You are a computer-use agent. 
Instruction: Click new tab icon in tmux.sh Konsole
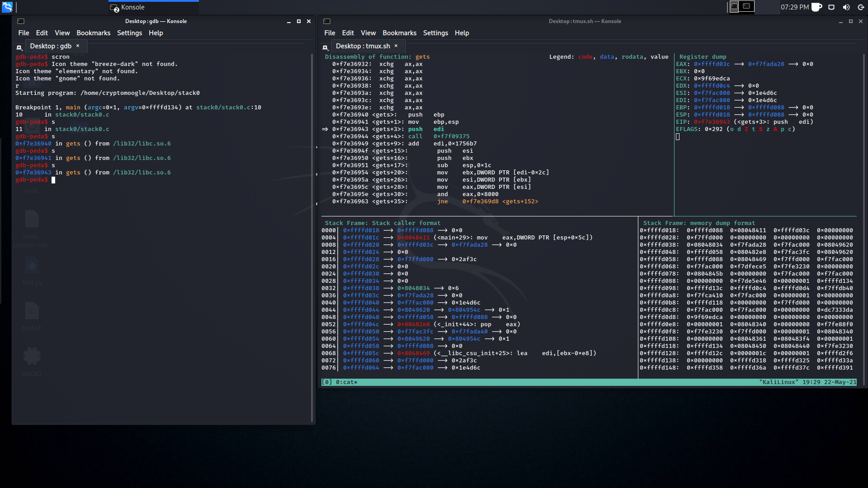(325, 47)
